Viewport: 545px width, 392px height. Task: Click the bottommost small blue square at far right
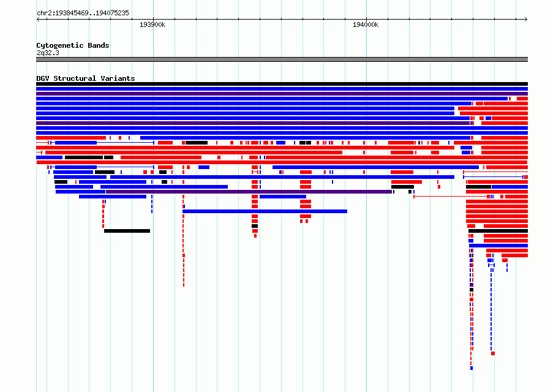[472, 368]
